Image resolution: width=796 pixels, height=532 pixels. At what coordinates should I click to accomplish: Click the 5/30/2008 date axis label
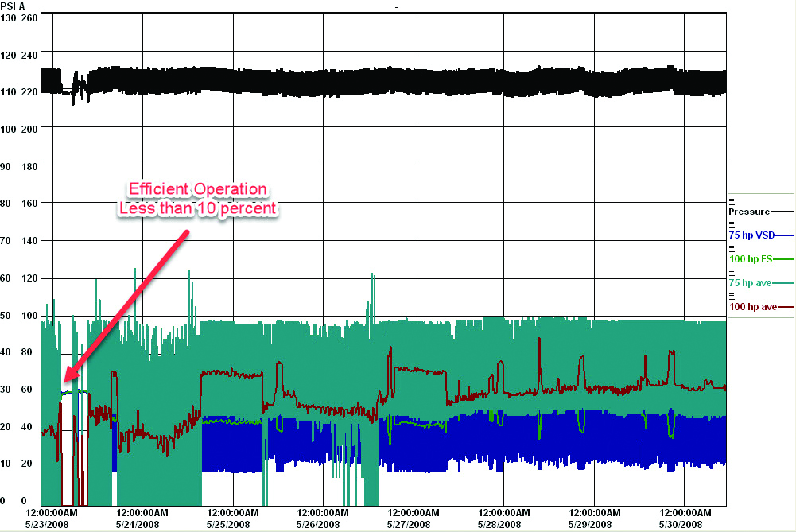click(680, 524)
